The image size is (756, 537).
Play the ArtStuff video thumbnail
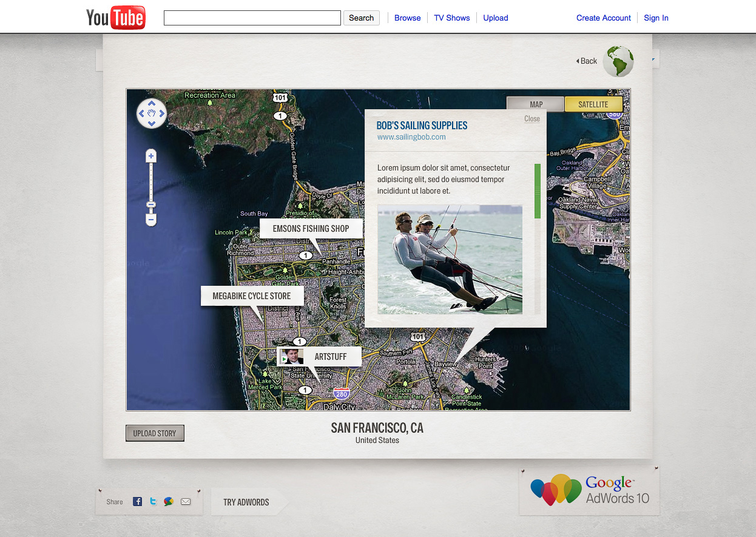292,356
